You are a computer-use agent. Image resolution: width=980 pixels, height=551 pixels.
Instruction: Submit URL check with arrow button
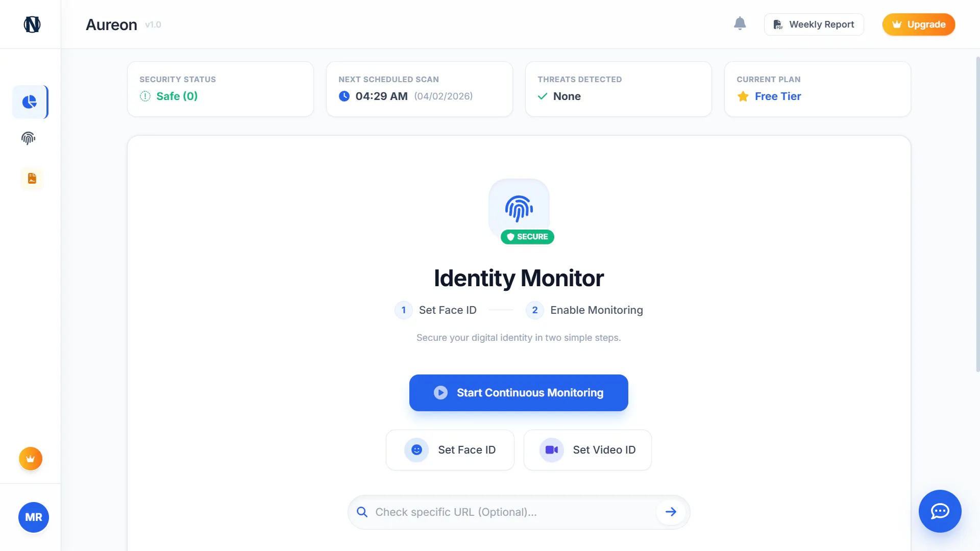671,512
